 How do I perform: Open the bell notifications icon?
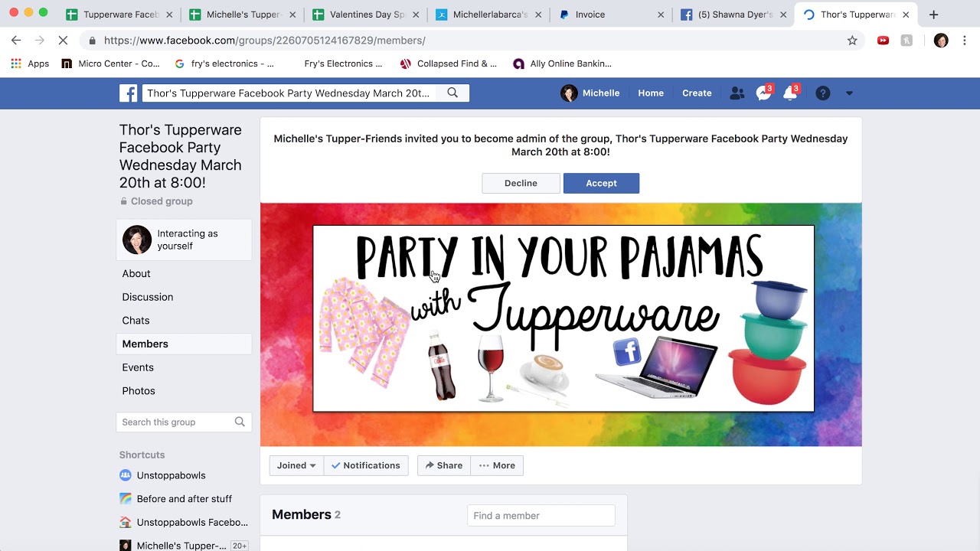[790, 93]
